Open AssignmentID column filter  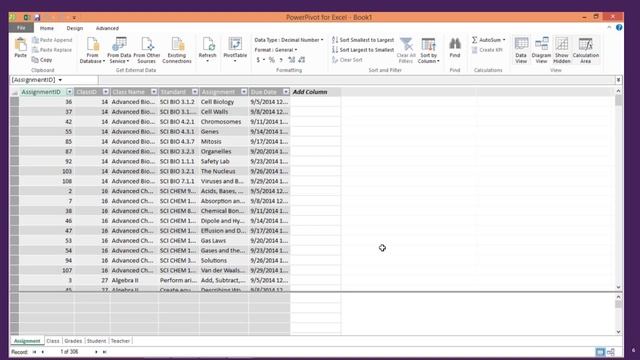[x=69, y=92]
